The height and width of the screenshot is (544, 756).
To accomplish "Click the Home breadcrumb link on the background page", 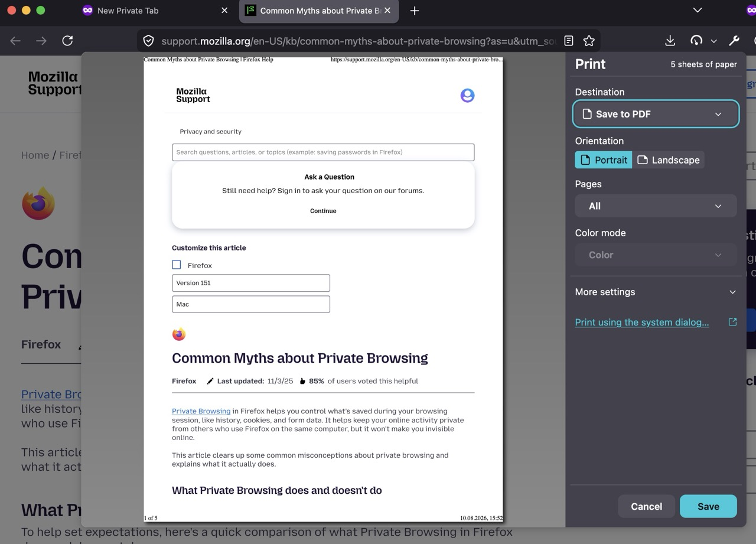I will [x=35, y=155].
